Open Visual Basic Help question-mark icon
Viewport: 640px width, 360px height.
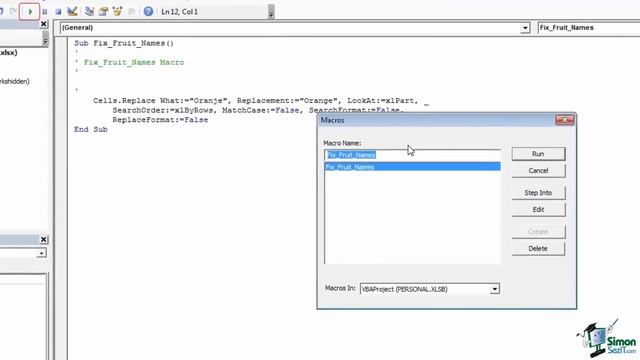[148, 11]
